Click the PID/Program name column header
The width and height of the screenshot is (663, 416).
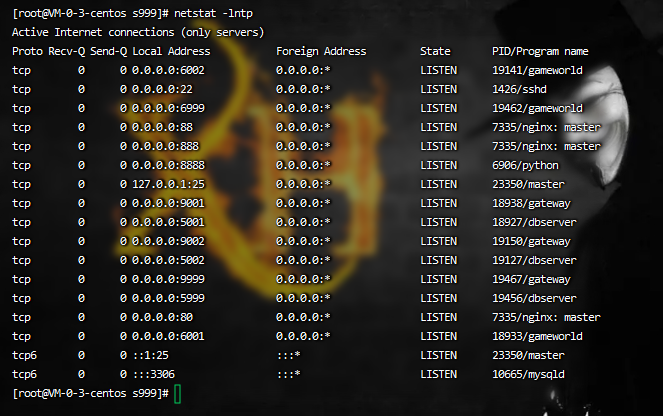(540, 51)
